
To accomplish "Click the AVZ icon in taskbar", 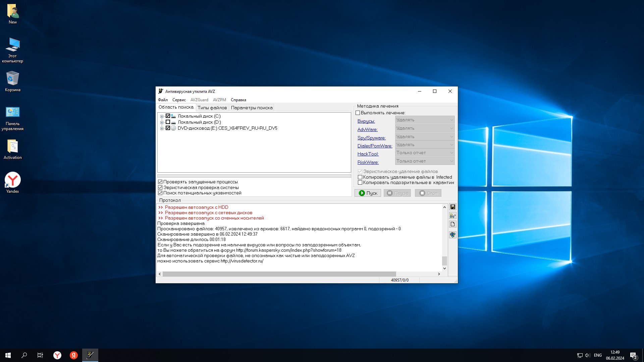I will click(x=90, y=355).
